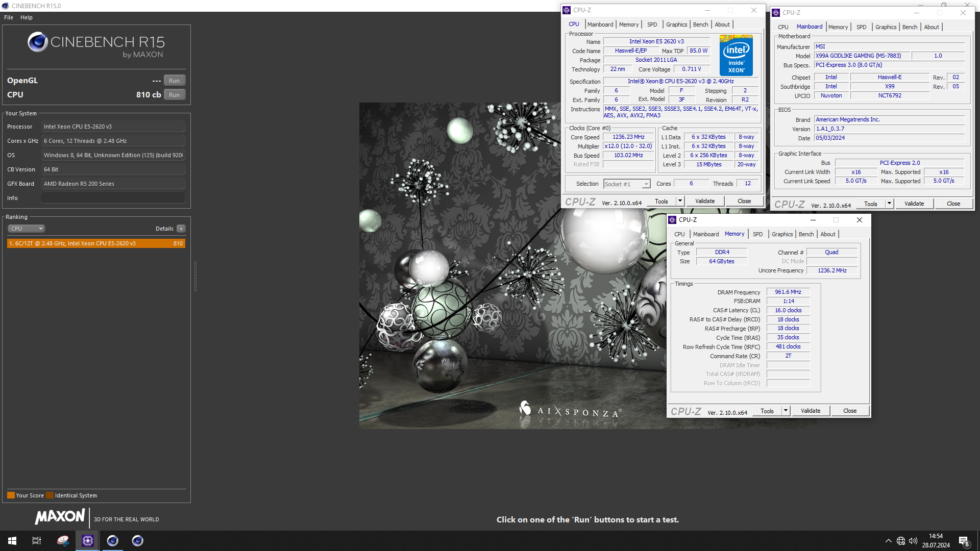Run the CPU benchmark
This screenshot has height=551, width=980.
click(x=175, y=95)
